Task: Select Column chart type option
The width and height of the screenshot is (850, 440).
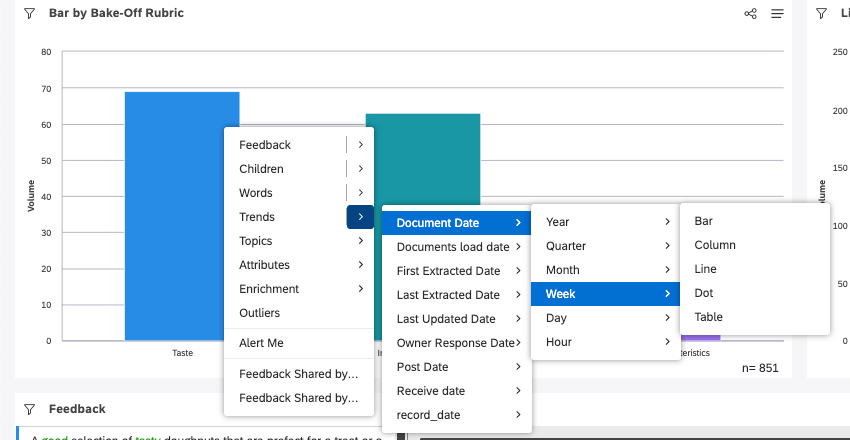Action: click(x=714, y=245)
